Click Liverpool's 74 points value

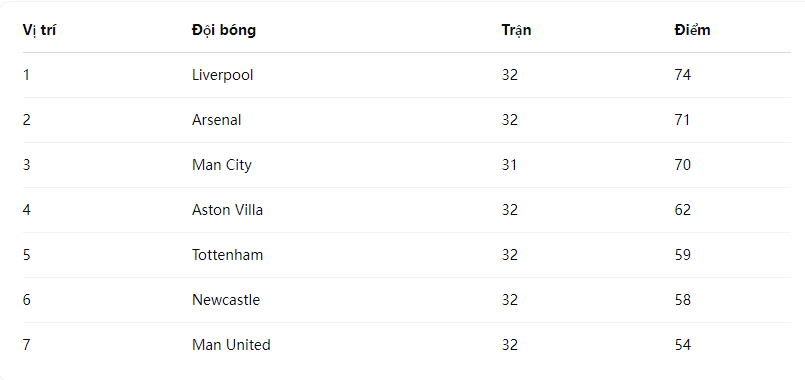[x=683, y=75]
